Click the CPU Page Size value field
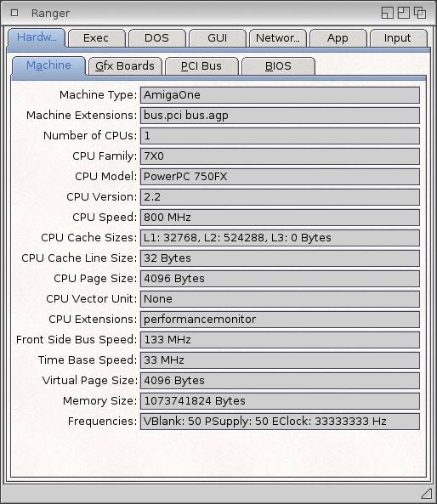The image size is (437, 504). click(x=280, y=279)
